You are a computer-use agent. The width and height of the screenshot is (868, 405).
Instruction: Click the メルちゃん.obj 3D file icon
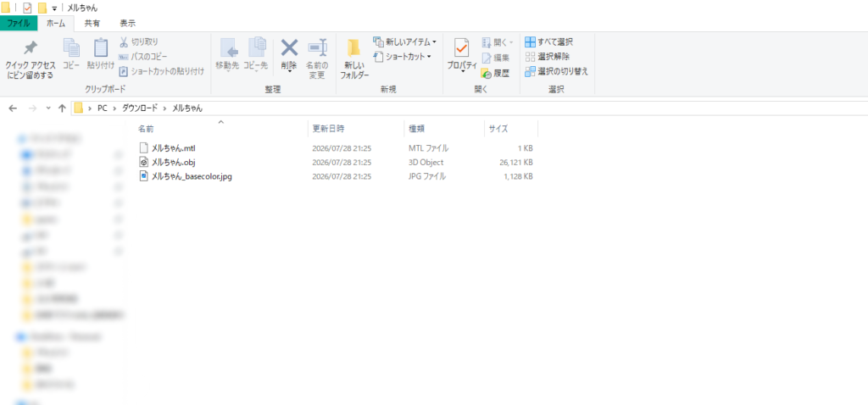tap(143, 162)
